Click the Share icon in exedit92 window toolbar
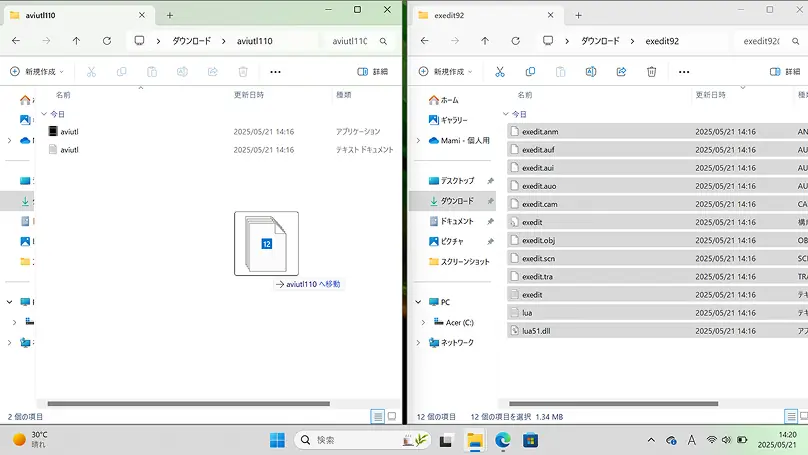 click(x=621, y=72)
